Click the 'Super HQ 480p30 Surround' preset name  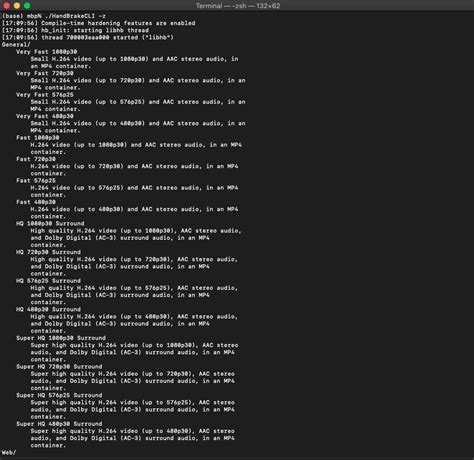point(59,424)
